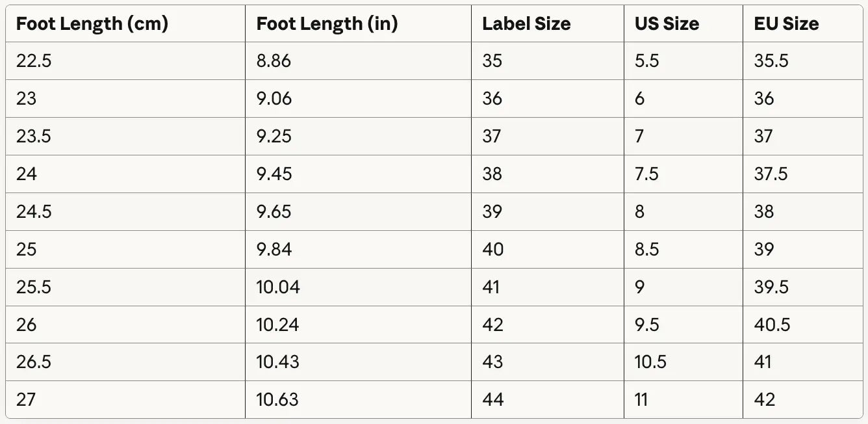Click the 8.86 inch foot length cell
Image resolution: width=868 pixels, height=424 pixels.
point(274,61)
